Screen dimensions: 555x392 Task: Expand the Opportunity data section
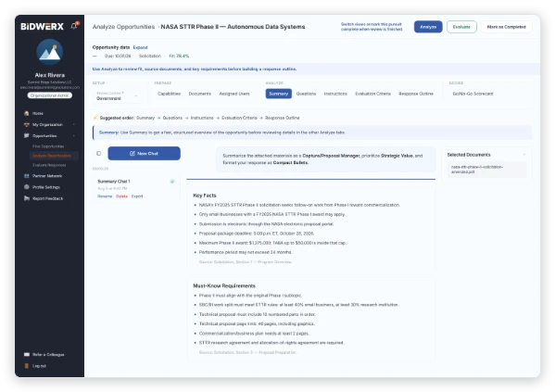(x=140, y=47)
